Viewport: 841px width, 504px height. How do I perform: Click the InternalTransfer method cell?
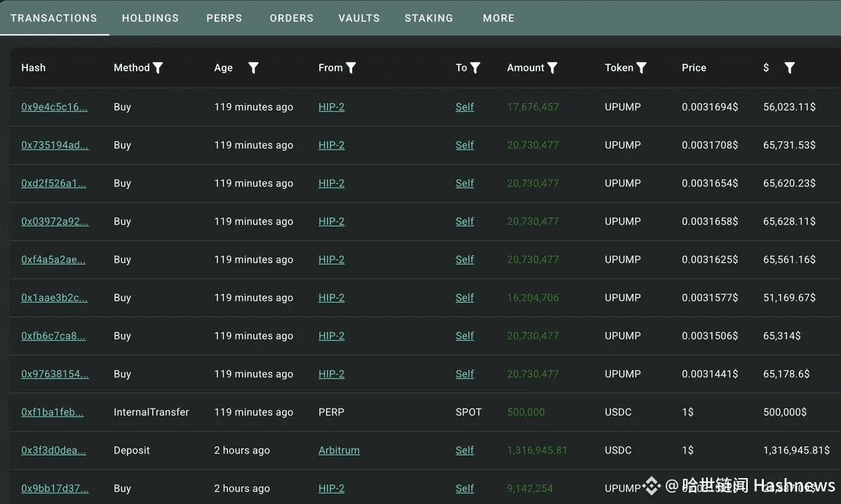(152, 411)
